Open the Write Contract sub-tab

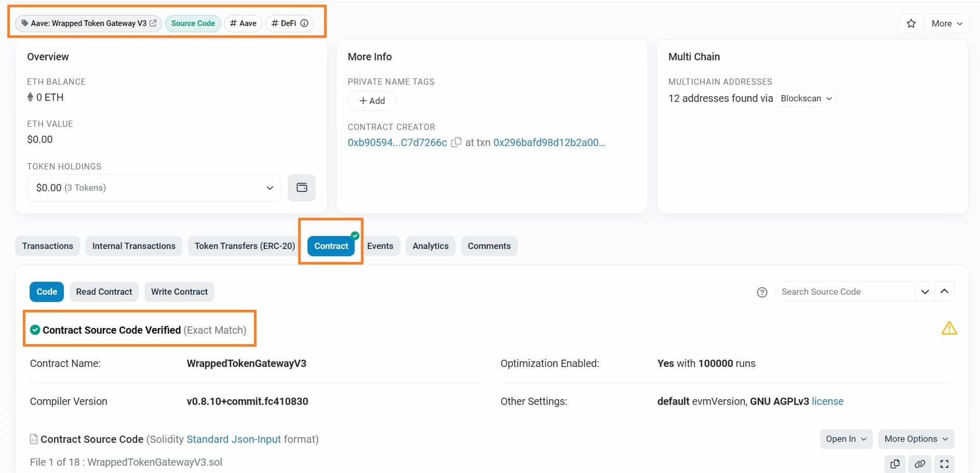coord(179,292)
